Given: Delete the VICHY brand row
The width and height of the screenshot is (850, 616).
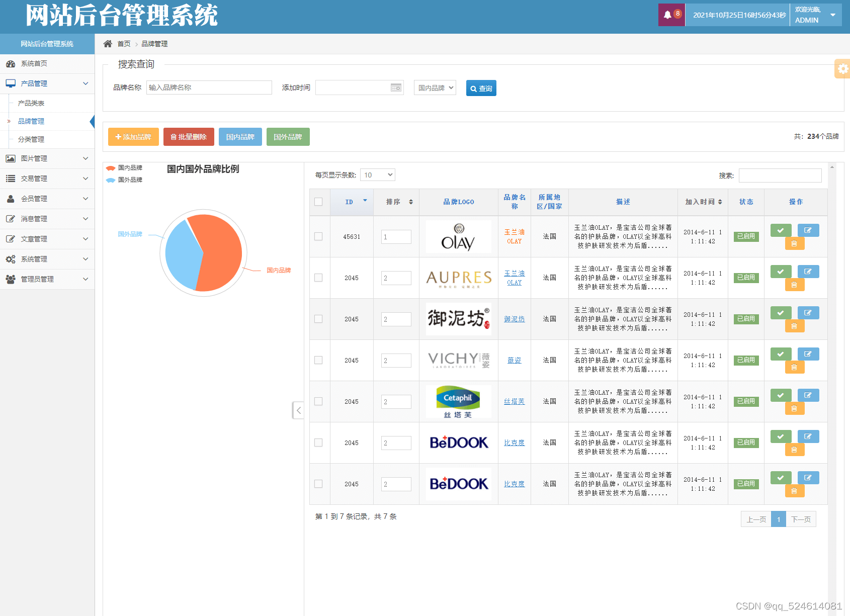Looking at the screenshot, I should pos(795,367).
